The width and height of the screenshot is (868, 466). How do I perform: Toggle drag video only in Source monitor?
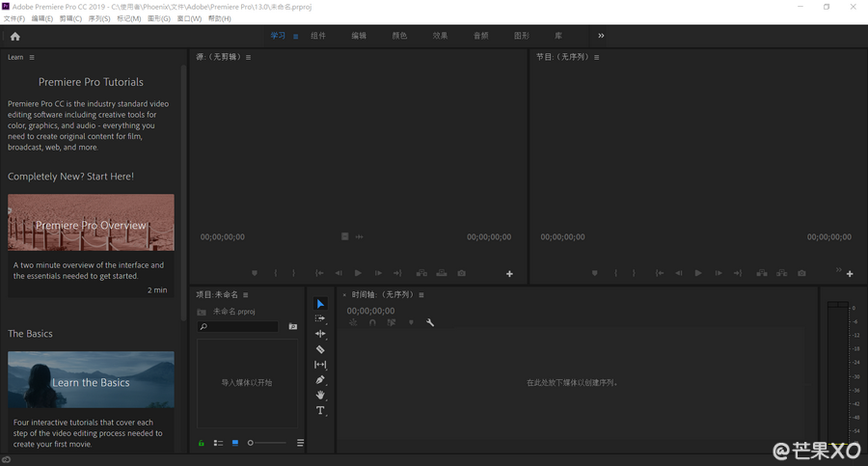coord(345,236)
